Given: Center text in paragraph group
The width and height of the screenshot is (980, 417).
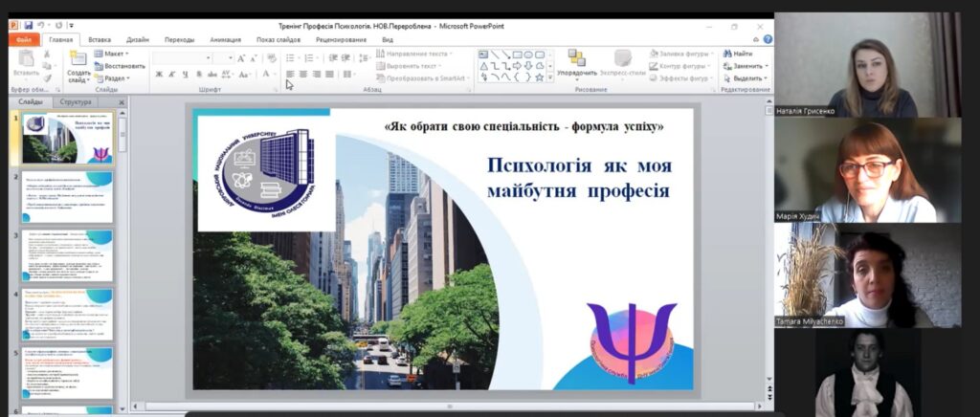Looking at the screenshot, I should coord(303,74).
